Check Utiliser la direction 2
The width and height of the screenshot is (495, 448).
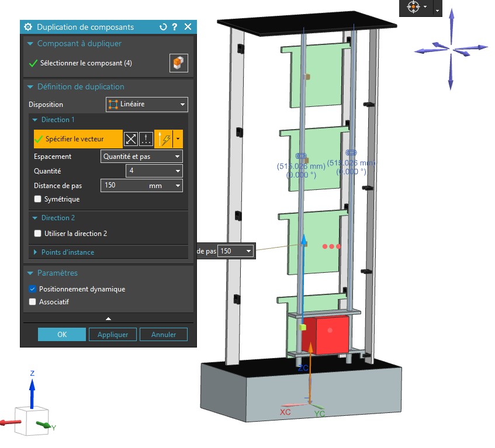tap(38, 234)
